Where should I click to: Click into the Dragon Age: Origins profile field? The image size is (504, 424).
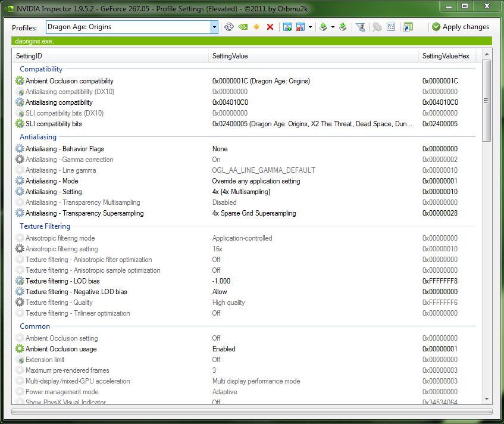coord(129,27)
